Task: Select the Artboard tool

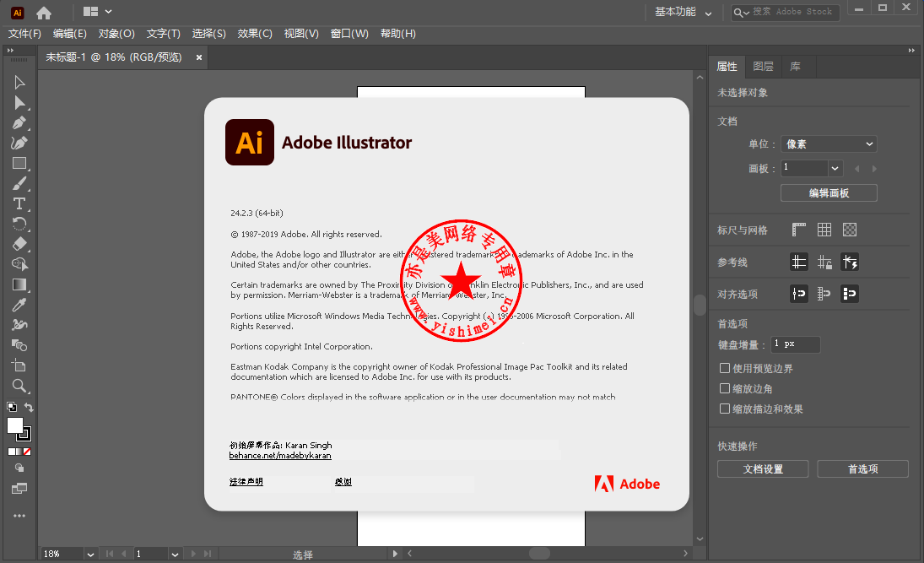Action: [x=19, y=365]
